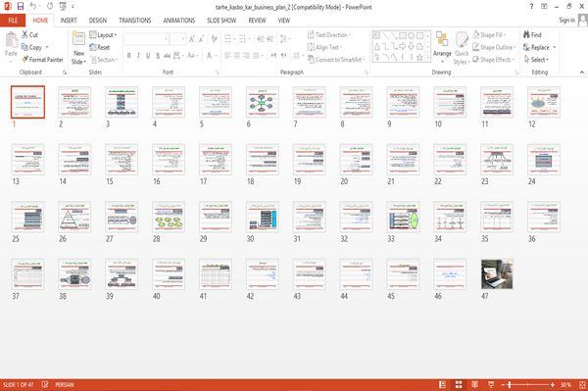
Task: Select slide 6 diagram thumbnail
Action: pos(263,102)
